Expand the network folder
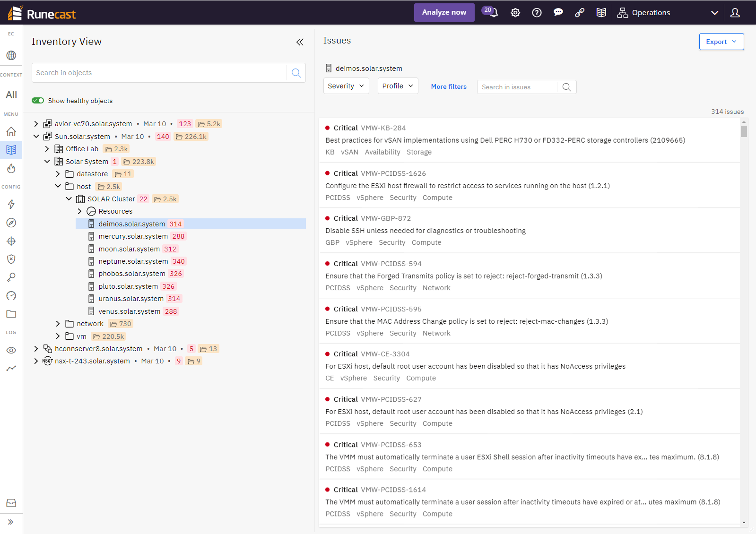The height and width of the screenshot is (534, 756). pos(58,324)
